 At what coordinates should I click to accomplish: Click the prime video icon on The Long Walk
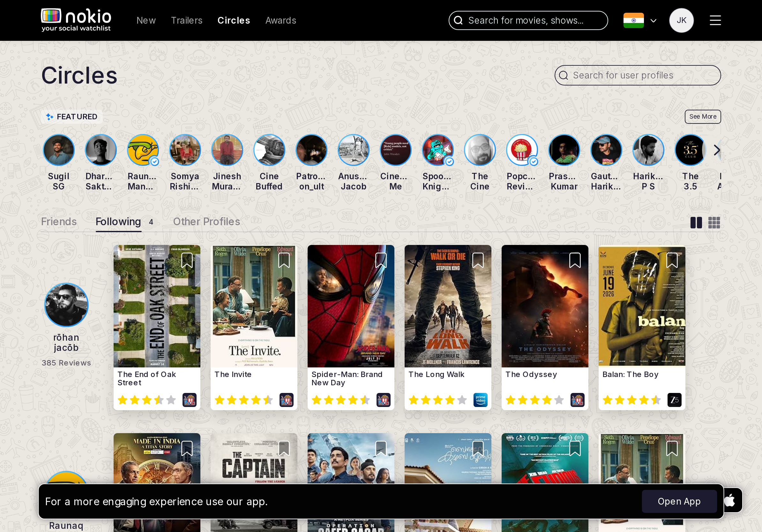pos(480,400)
